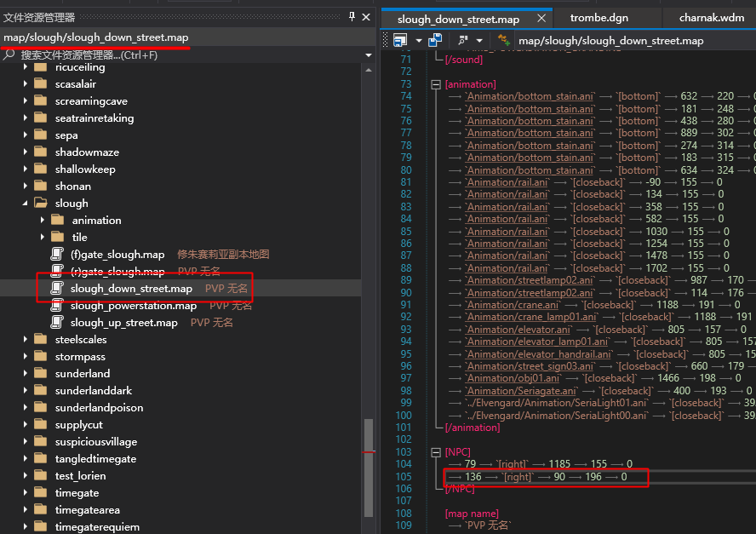Image resolution: width=756 pixels, height=534 pixels.
Task: Select the shadowmaze folder icon
Action: pyautogui.click(x=41, y=152)
